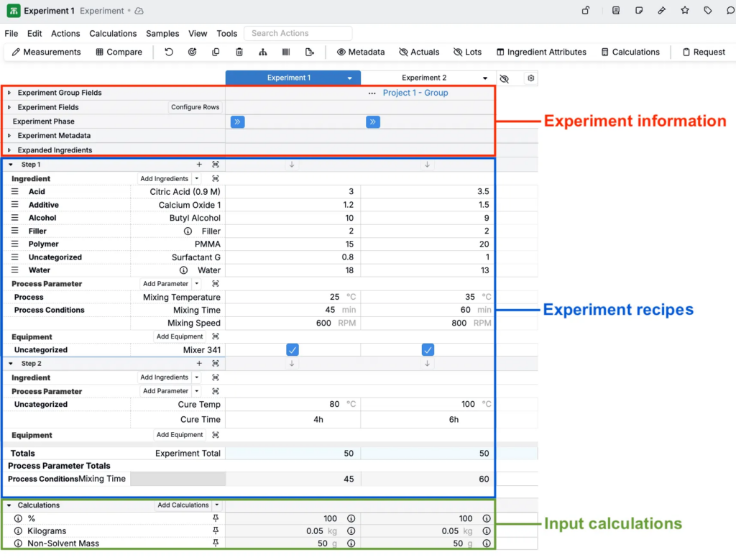Click the hierarchy tree icon in toolbar
Viewport: 736px width, 560px height.
point(263,52)
